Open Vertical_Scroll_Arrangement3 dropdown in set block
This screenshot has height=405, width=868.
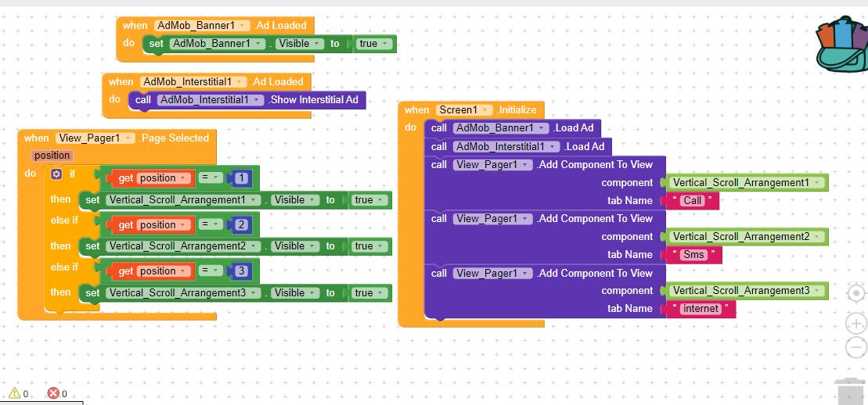pos(183,292)
